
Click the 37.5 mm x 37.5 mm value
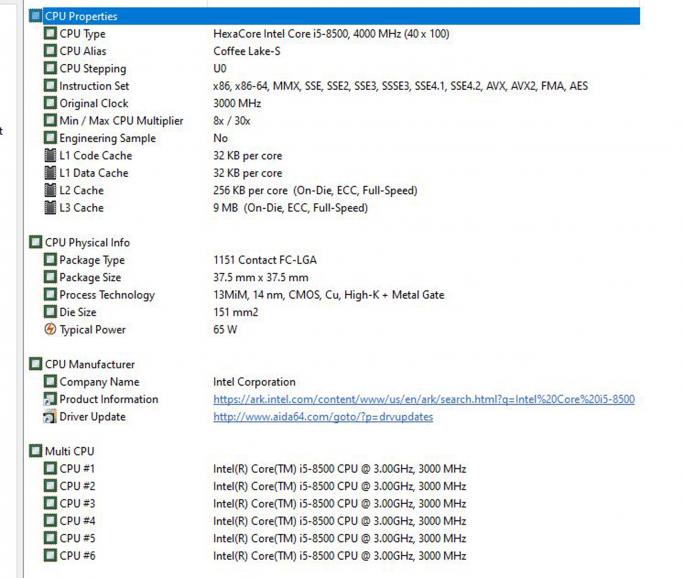tap(261, 277)
